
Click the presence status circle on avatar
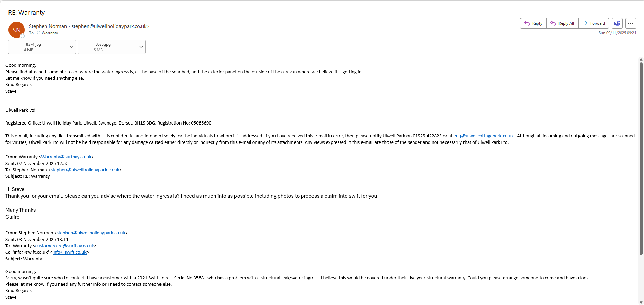point(23,36)
